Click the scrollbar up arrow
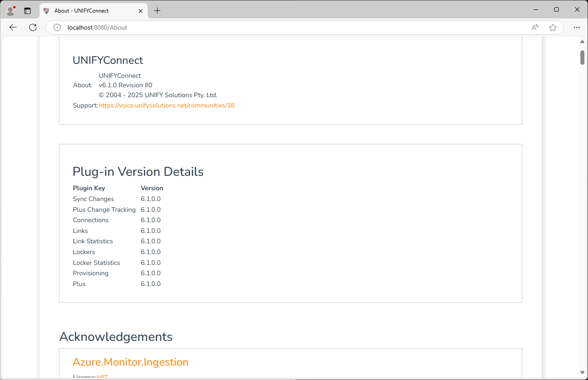 [582, 41]
